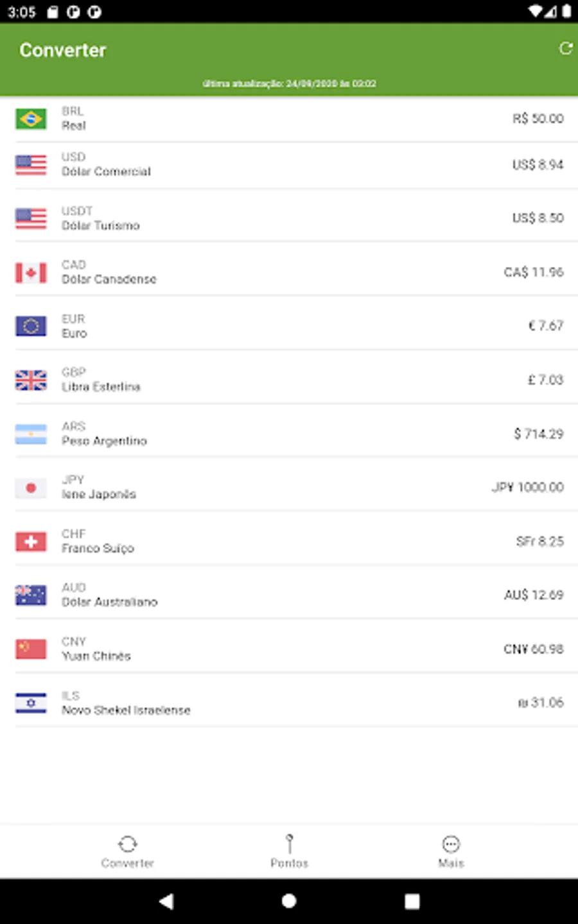Tap the Japan flag icon
578x924 pixels.
pyautogui.click(x=31, y=488)
